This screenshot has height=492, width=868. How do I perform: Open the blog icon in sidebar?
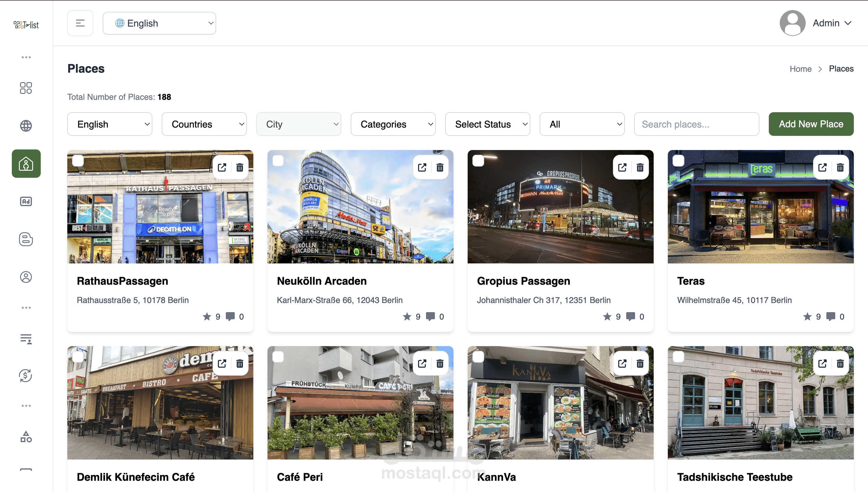(x=26, y=239)
